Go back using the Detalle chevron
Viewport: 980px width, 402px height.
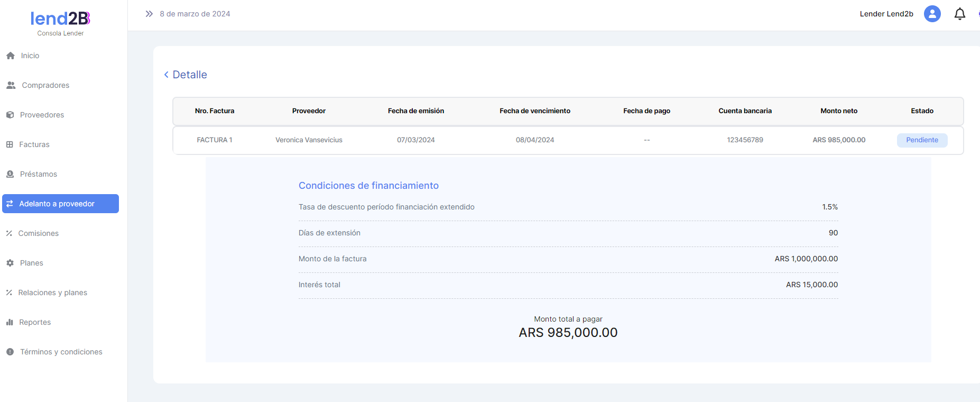click(x=167, y=75)
